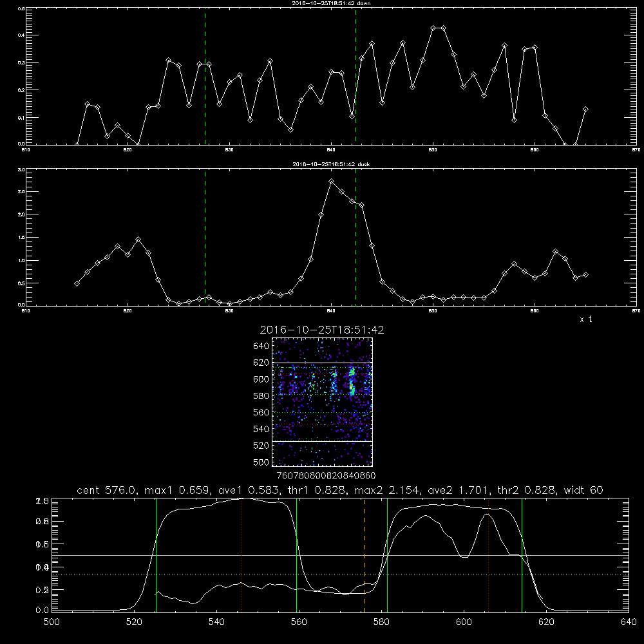Screen dimensions: 644x644
Task: Click the heatmap y-axis label 640
Action: coord(261,346)
